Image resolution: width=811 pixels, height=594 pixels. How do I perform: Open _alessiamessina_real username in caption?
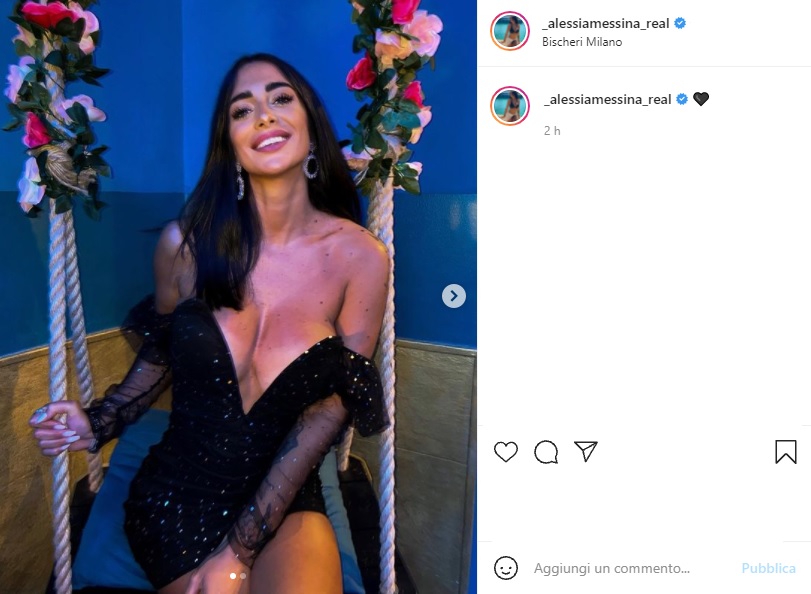pos(607,99)
